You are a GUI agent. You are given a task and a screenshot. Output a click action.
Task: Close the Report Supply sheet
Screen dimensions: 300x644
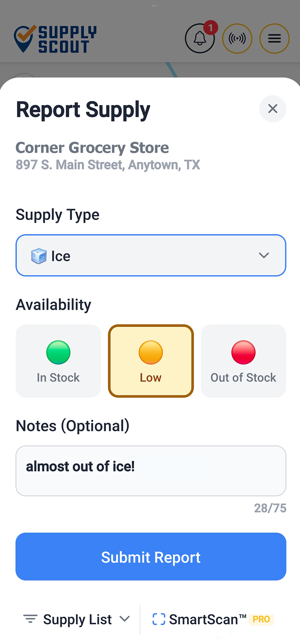click(273, 109)
